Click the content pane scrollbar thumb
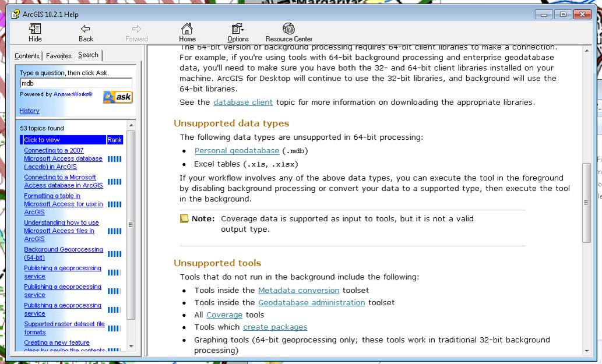The width and height of the screenshot is (602, 364). point(586,203)
